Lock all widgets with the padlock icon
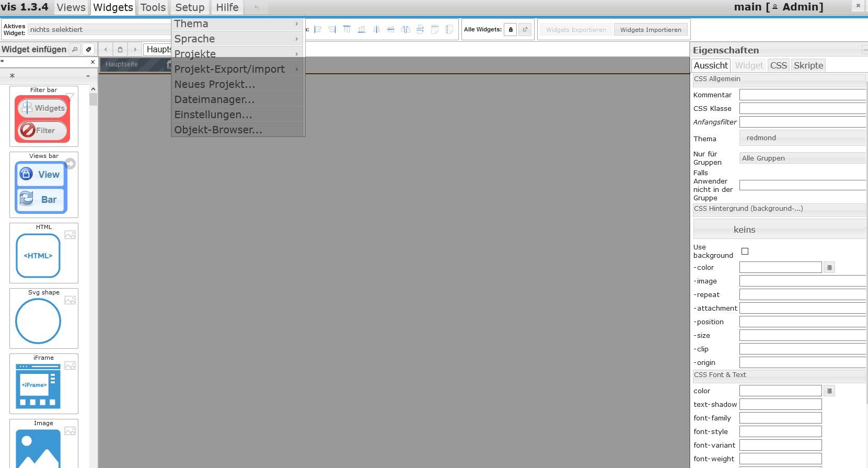The image size is (868, 468). (511, 30)
